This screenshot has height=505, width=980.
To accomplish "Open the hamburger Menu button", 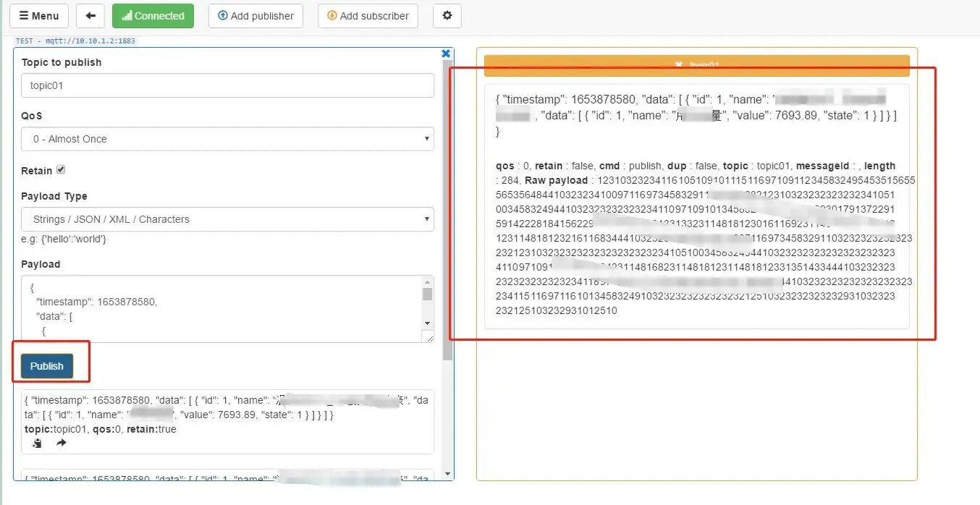I will 39,16.
